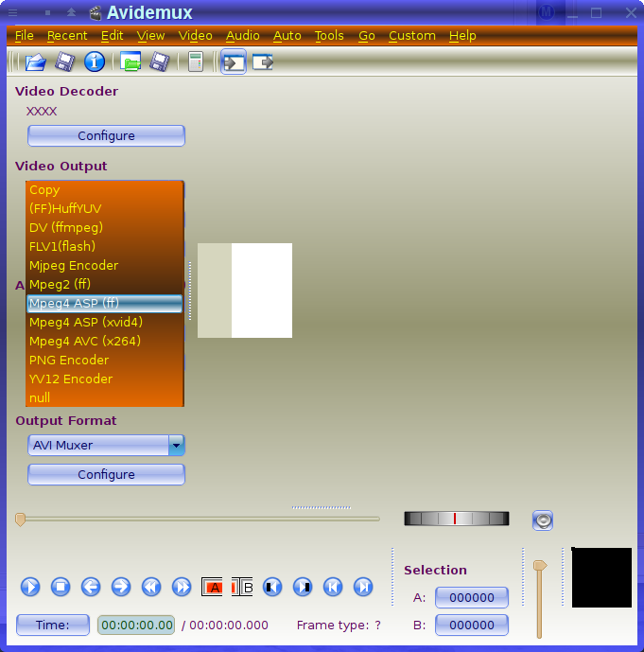The image size is (644, 652).
Task: Start playback with the play button
Action: tap(30, 587)
